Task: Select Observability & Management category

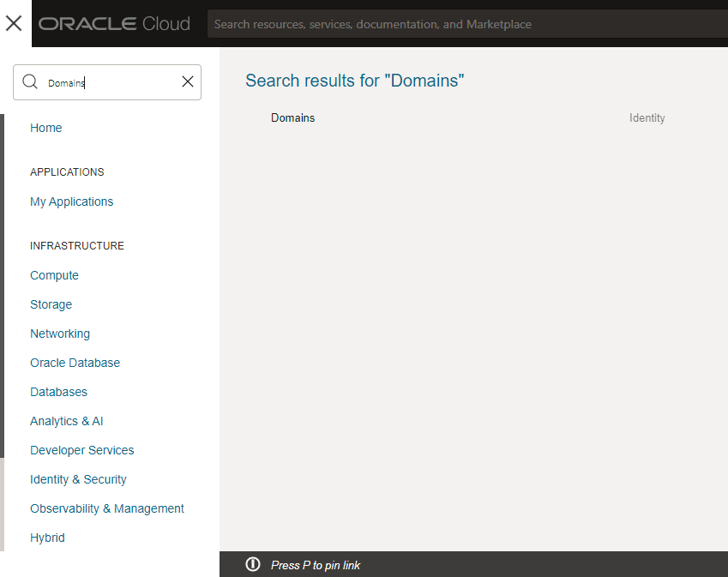Action: (107, 508)
